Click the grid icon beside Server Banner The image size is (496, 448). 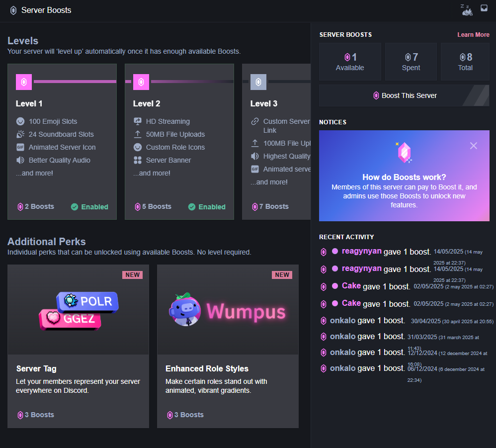point(138,160)
